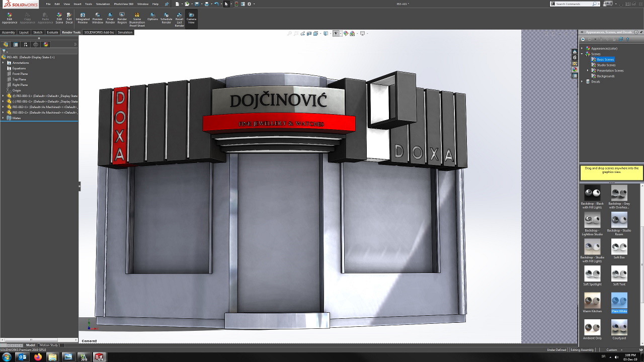644x362 pixels.
Task: Open the Motion Study 1 tab
Action: pyautogui.click(x=49, y=345)
